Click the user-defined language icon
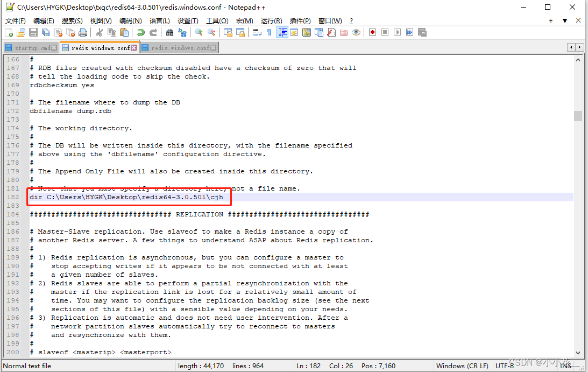 pyautogui.click(x=294, y=32)
